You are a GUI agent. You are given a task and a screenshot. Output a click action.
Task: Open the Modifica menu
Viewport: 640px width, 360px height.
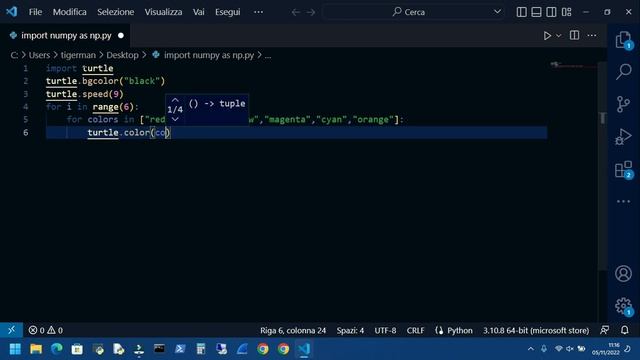[x=69, y=12]
